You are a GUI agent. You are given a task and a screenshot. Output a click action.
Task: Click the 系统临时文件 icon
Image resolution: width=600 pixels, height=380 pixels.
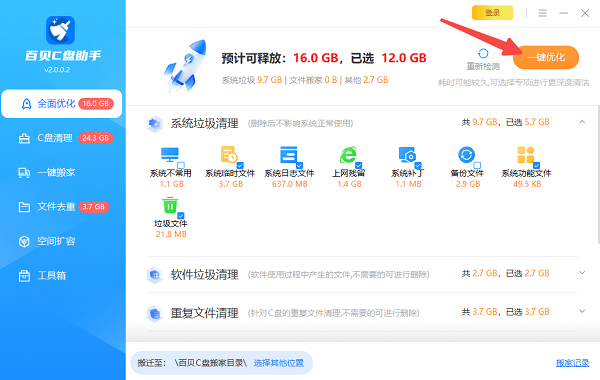pyautogui.click(x=229, y=155)
